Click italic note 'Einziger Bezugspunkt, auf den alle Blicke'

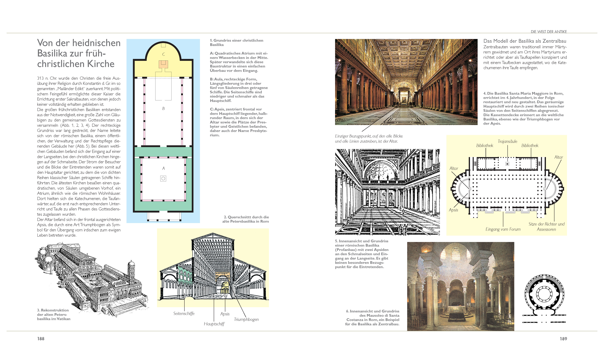(x=369, y=139)
